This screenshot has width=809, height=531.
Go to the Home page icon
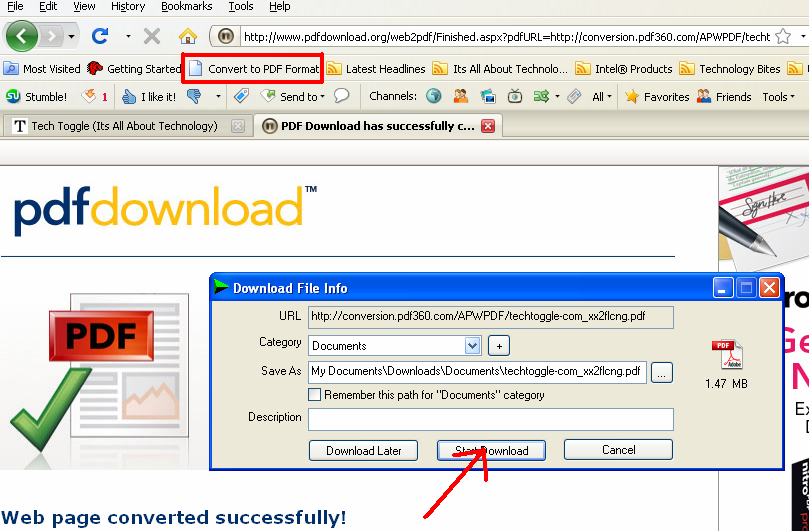pos(188,37)
